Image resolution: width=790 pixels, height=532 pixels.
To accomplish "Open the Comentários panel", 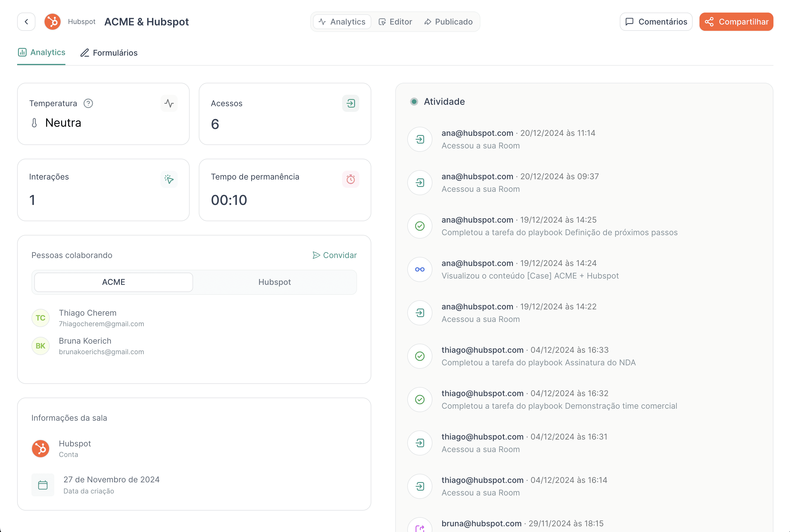I will 656,22.
